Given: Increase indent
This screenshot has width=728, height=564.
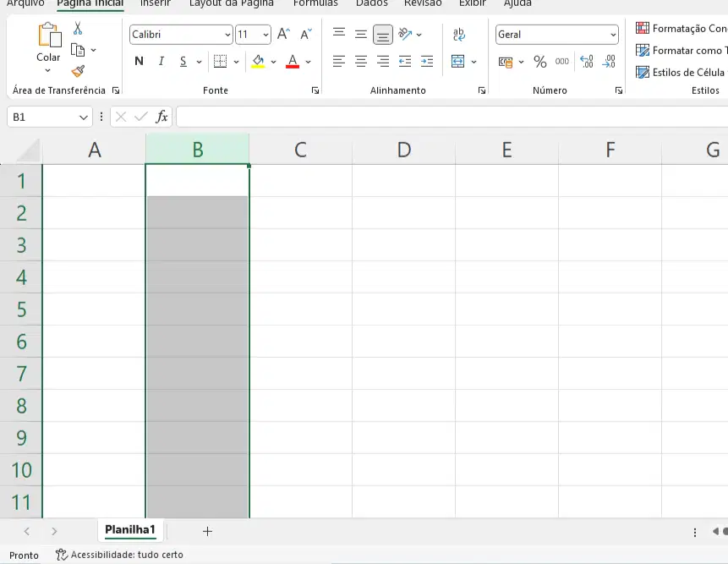Looking at the screenshot, I should [427, 61].
